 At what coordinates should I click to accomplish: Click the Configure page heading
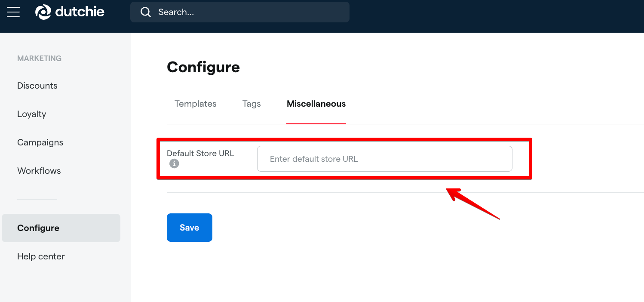pyautogui.click(x=203, y=67)
